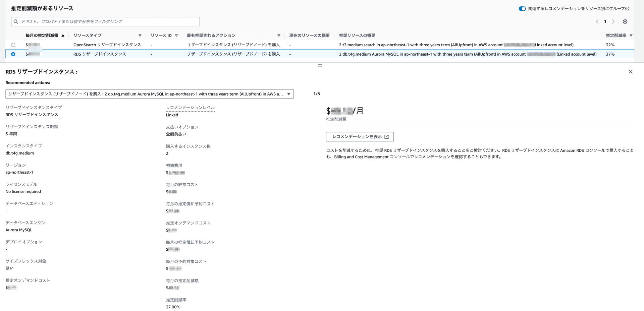Click the panel resize handle above the detail view
Image resolution: width=644 pixels, height=311 pixels.
click(x=320, y=66)
